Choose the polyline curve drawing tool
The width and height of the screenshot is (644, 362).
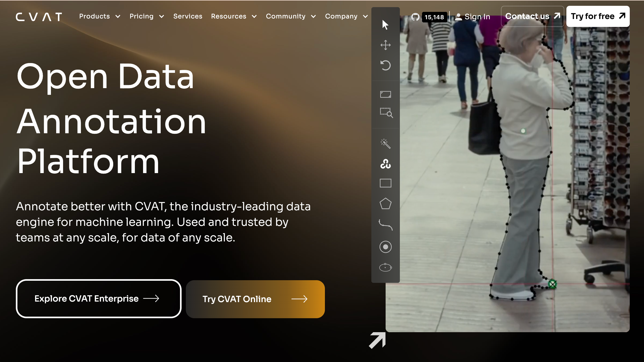point(385,225)
